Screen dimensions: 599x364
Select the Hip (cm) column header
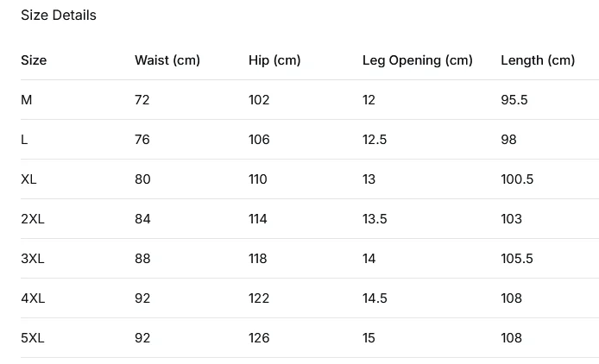274,60
